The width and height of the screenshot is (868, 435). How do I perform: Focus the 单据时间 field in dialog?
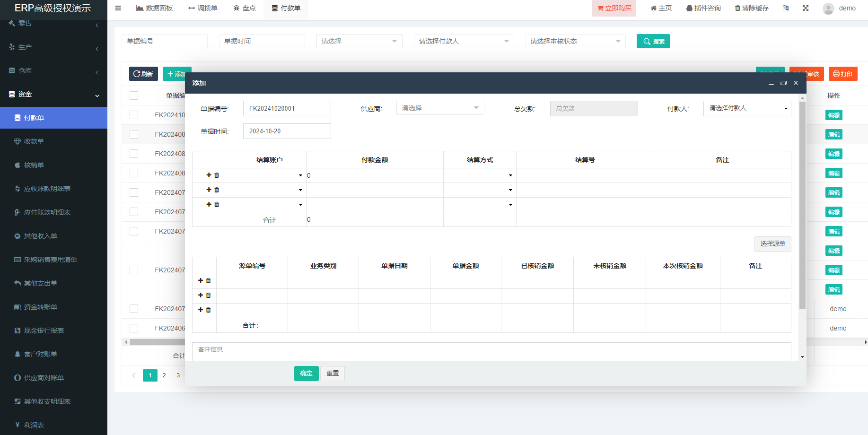287,131
